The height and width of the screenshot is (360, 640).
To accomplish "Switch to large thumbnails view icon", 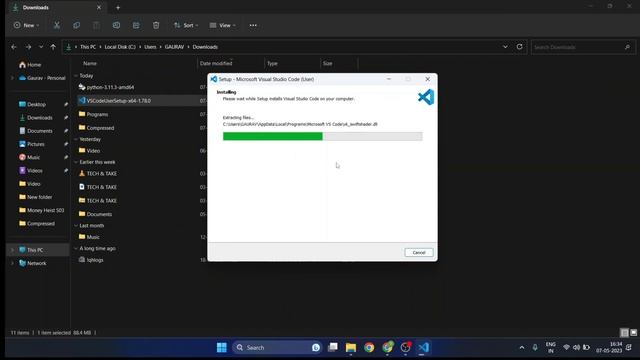I will tap(633, 333).
